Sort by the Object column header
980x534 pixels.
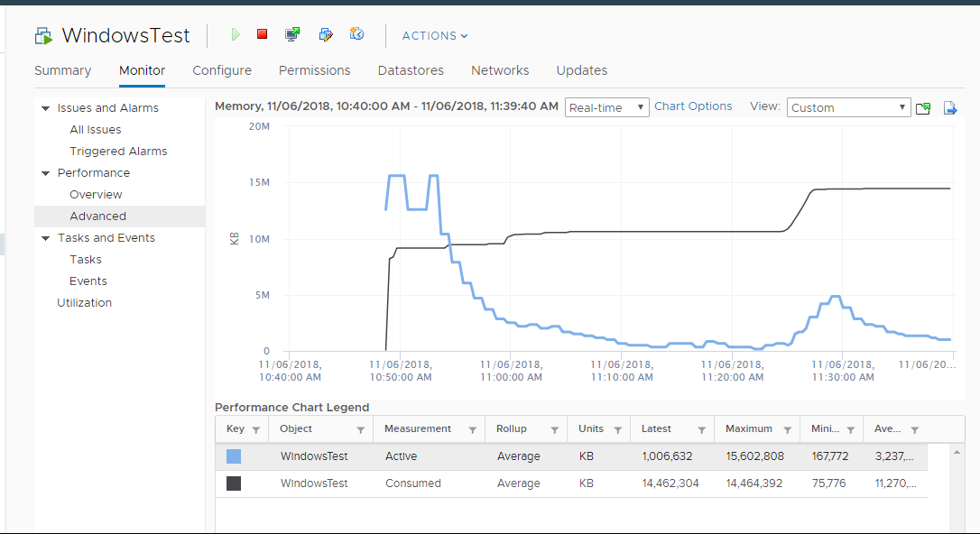click(x=296, y=428)
